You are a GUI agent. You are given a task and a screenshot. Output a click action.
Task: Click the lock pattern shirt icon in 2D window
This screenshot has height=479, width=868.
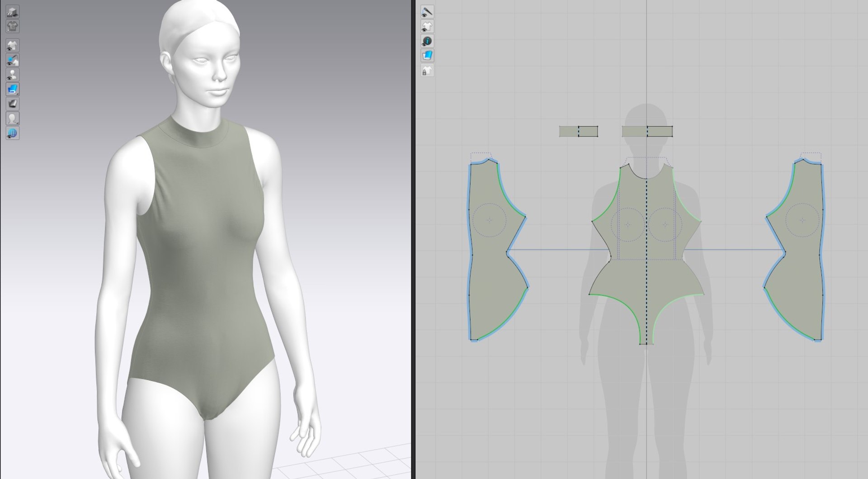tap(427, 71)
